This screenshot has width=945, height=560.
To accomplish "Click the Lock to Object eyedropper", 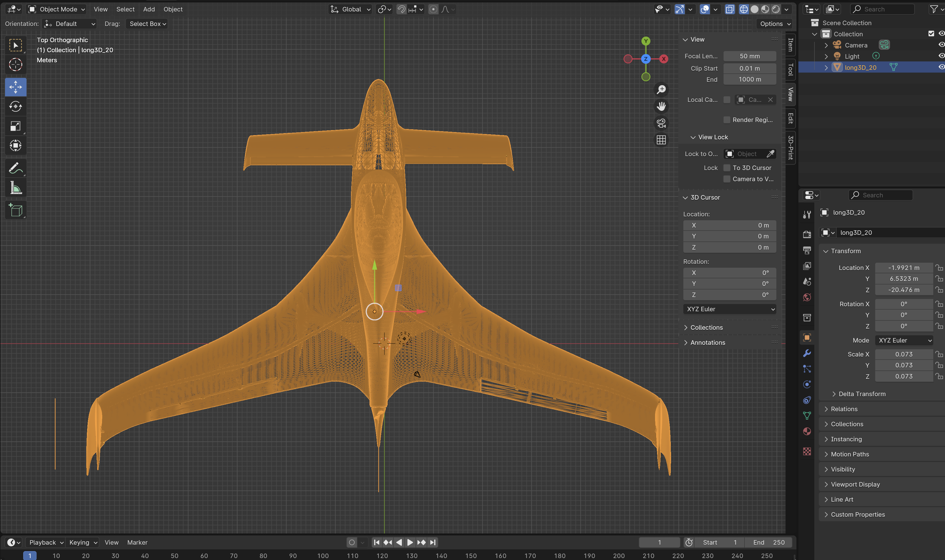I will click(770, 154).
